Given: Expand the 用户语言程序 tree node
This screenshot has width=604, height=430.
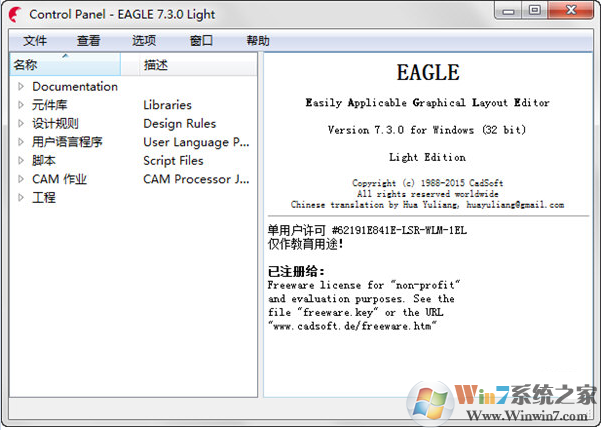Looking at the screenshot, I should coord(21,142).
